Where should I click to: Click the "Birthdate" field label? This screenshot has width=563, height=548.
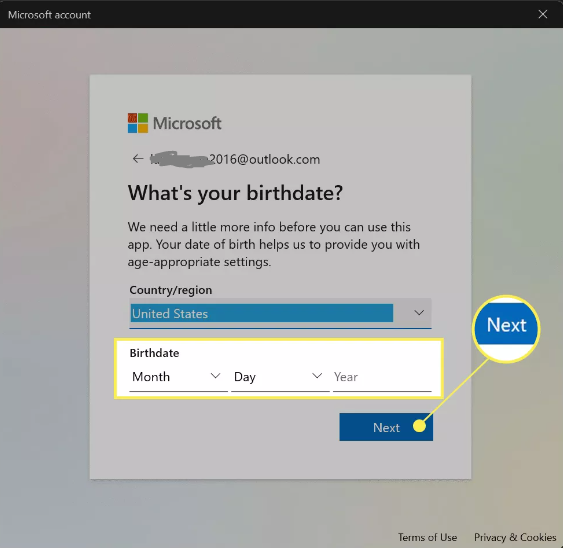click(154, 353)
